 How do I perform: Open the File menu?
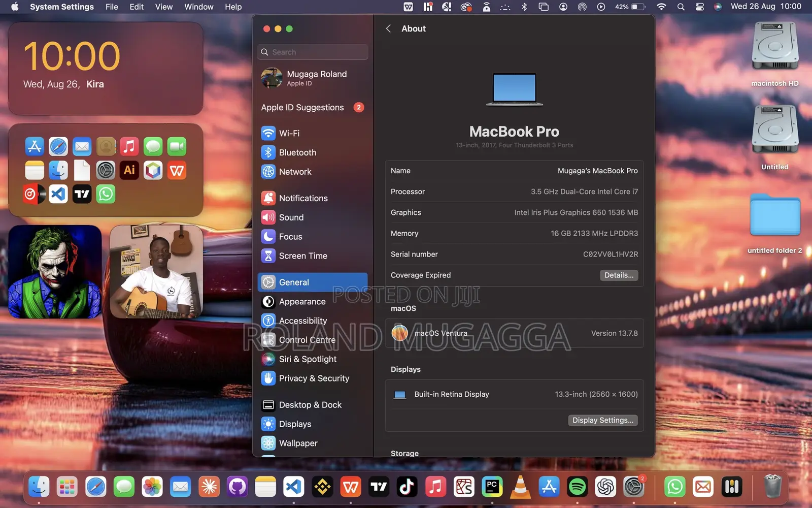[x=112, y=7]
